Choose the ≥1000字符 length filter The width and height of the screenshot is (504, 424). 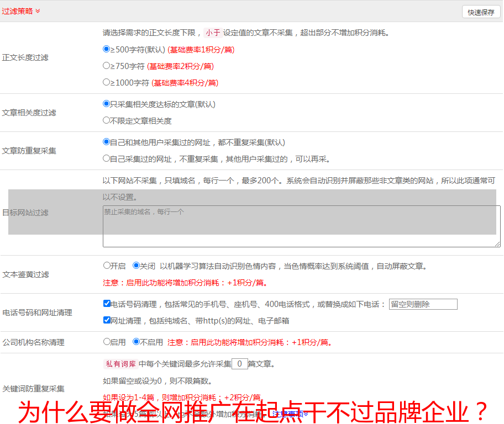coord(107,82)
